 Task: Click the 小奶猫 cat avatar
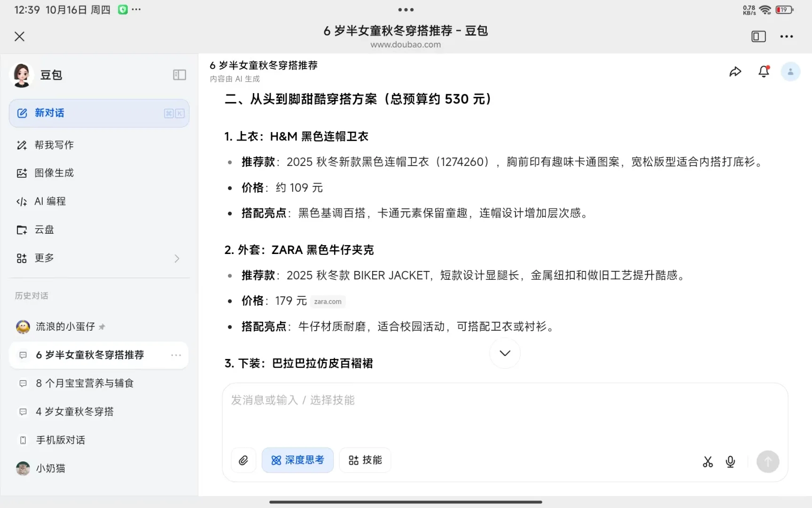tap(23, 468)
